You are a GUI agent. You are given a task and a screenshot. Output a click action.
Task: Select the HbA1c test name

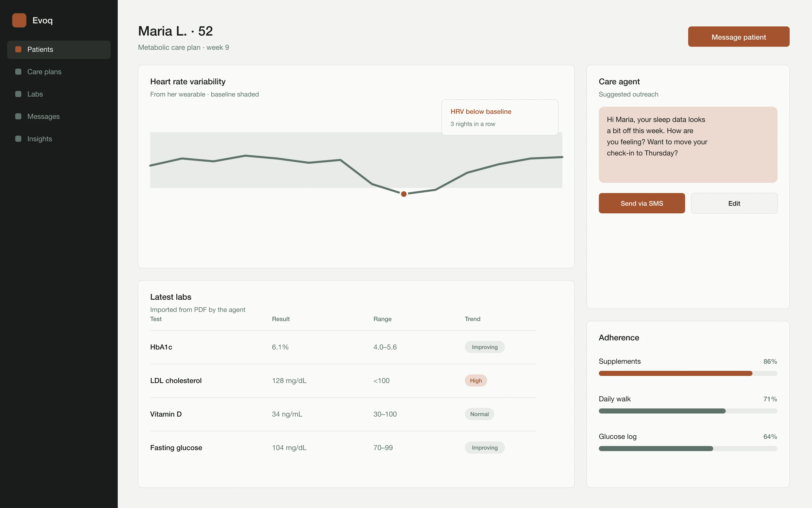point(161,347)
